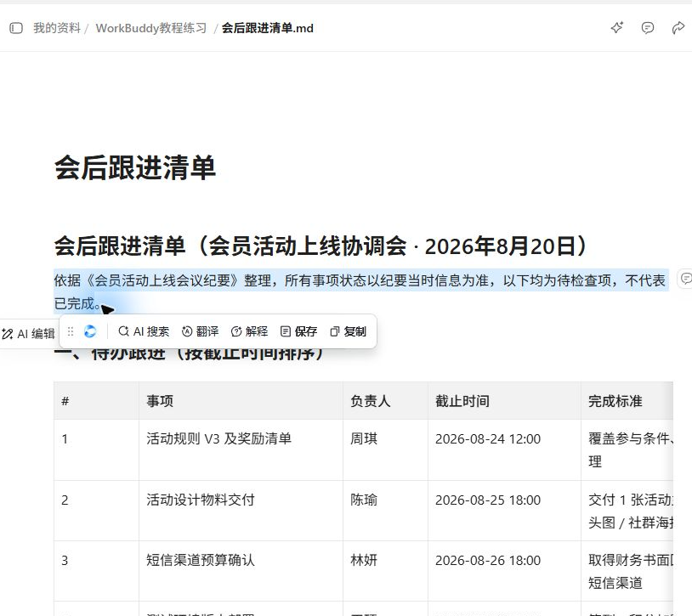Viewport: 692px width, 616px height.
Task: Click the heading with 2026年8月20日
Action: pos(320,246)
